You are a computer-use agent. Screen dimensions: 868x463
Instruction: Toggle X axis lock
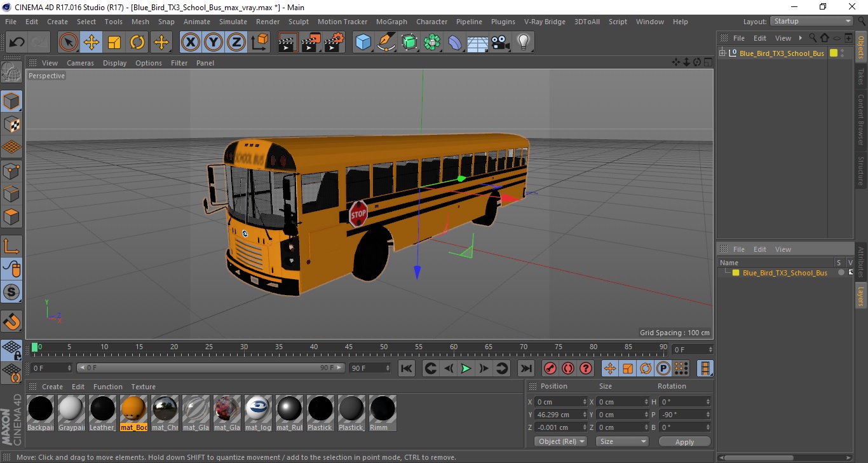(x=191, y=43)
